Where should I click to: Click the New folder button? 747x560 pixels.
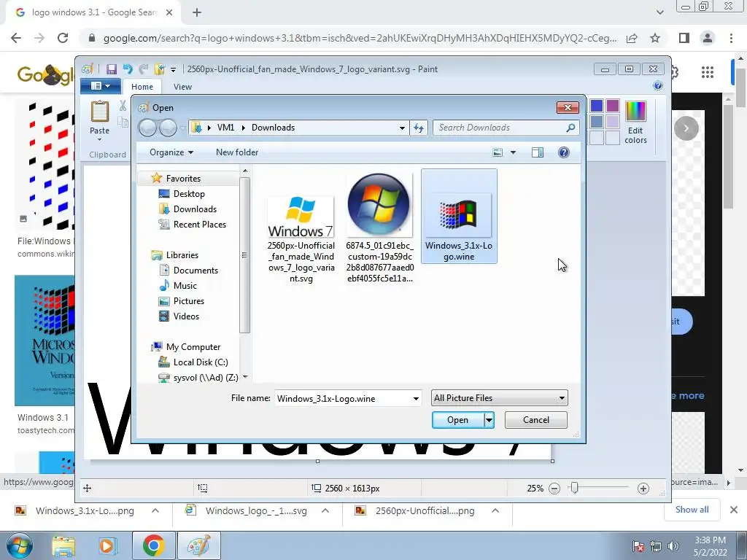coord(237,152)
